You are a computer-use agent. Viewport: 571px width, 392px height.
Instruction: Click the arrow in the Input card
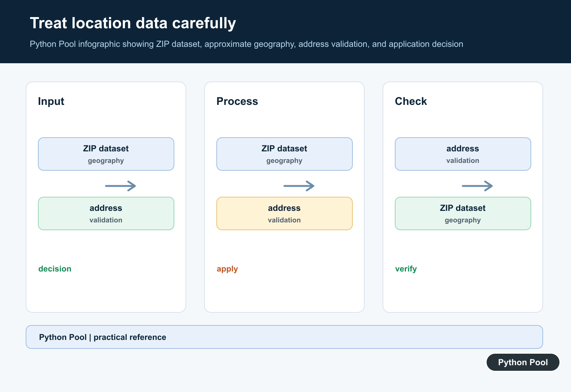click(x=120, y=186)
